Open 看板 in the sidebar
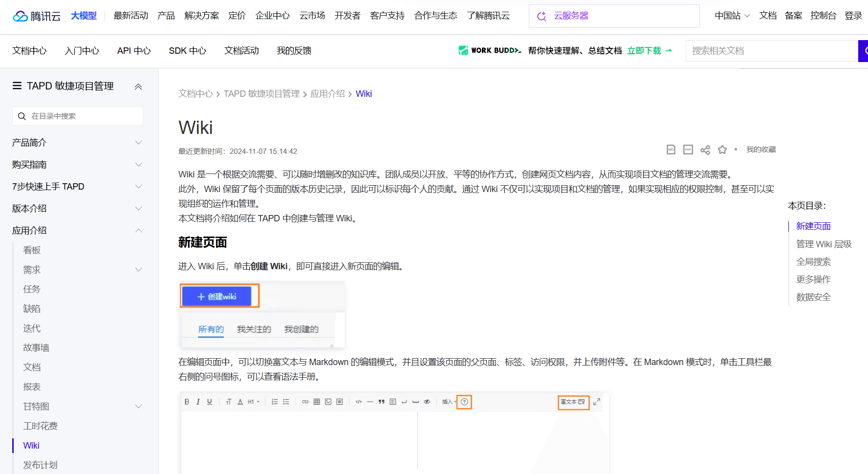The image size is (868, 474). [x=32, y=250]
